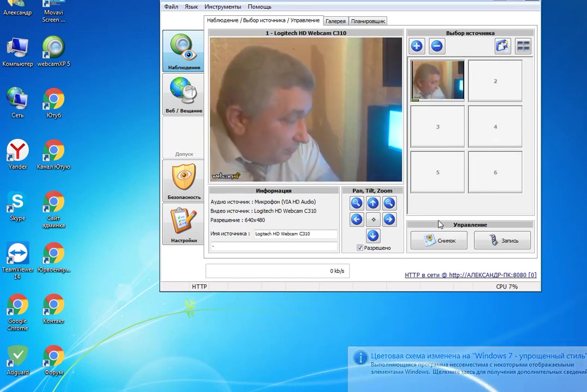Switch to the Планировщик tab
Viewport: 587px width, 392px height.
368,21
